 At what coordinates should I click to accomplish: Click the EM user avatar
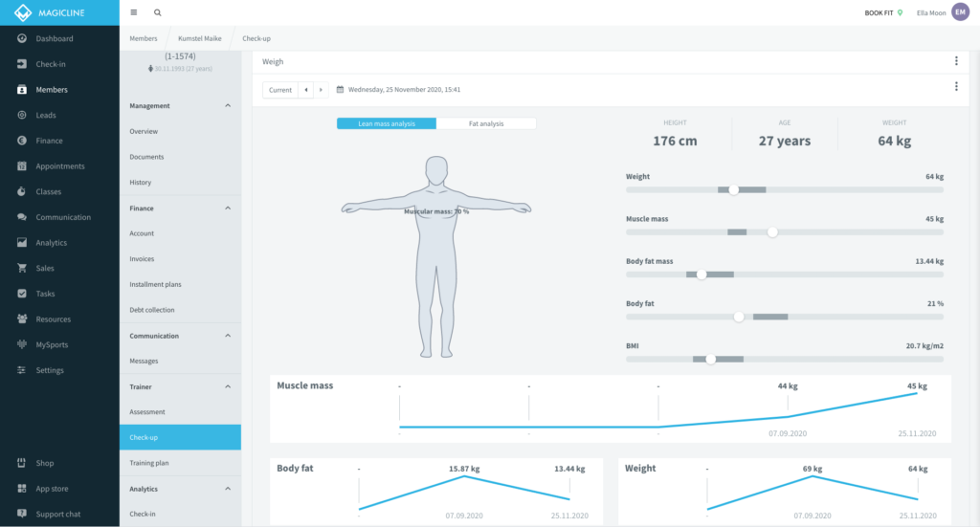(960, 12)
